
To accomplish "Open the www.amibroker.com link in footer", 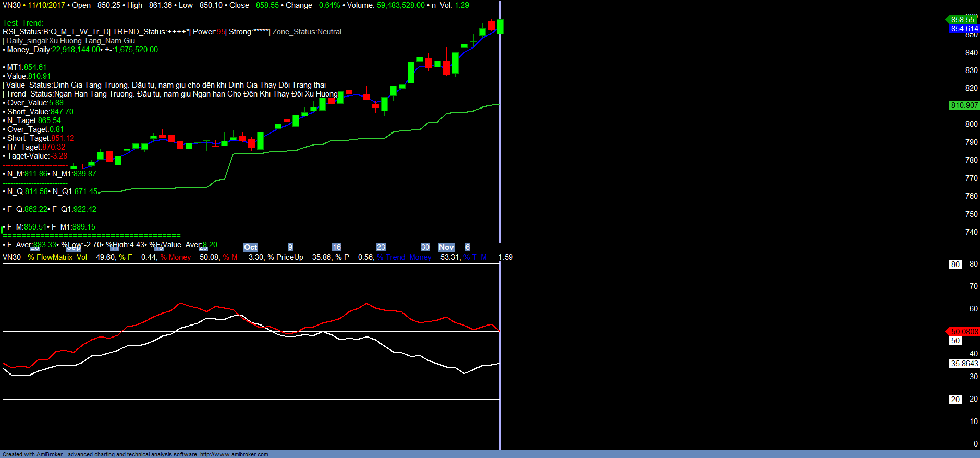I will pyautogui.click(x=234, y=454).
